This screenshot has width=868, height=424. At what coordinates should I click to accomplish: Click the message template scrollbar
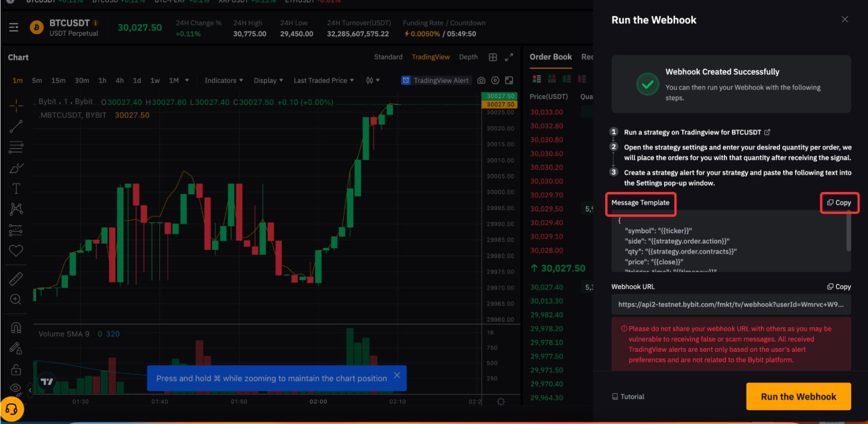tap(848, 234)
